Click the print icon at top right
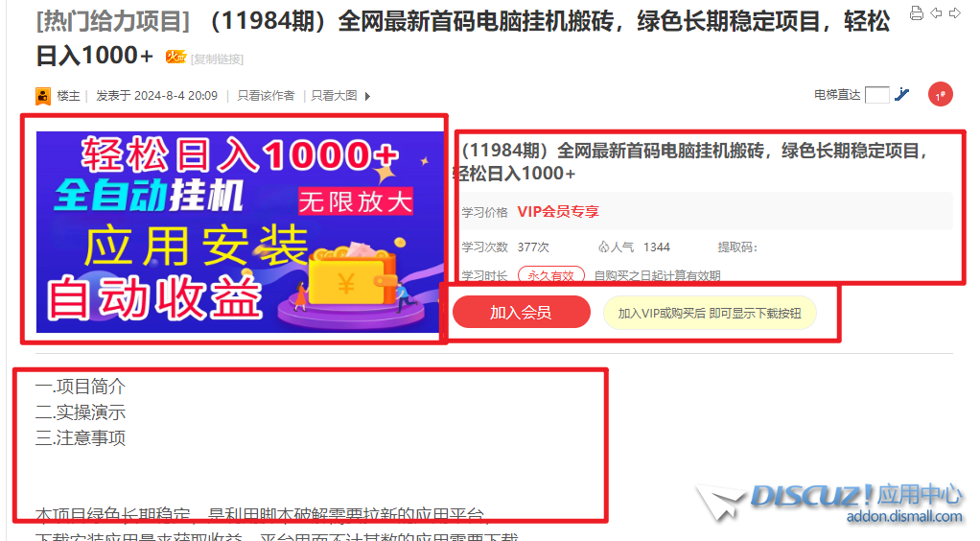Screen dimensions: 980x541 pos(917,13)
